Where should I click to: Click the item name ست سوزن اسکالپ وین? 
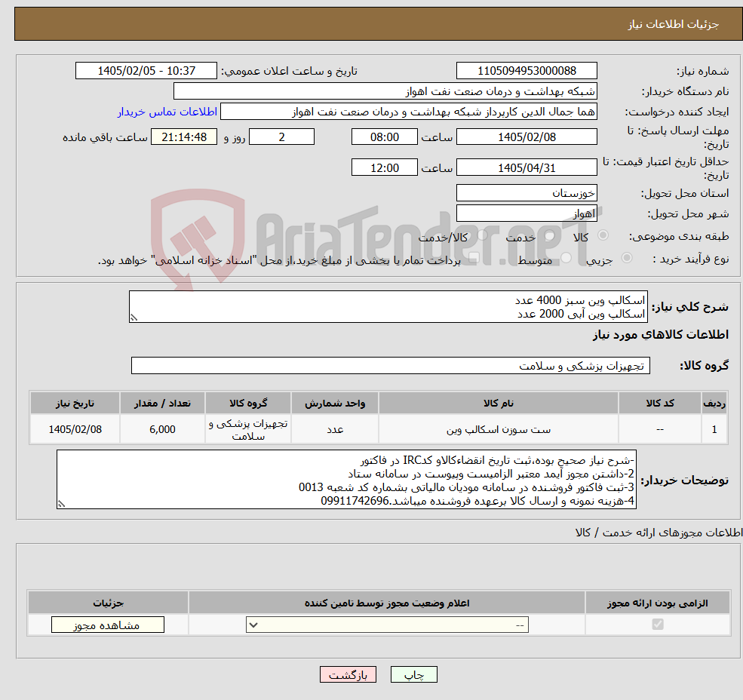pyautogui.click(x=499, y=429)
